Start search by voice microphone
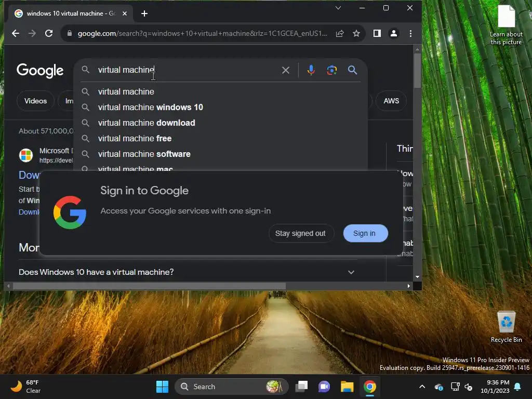This screenshot has width=532, height=399. tap(311, 70)
